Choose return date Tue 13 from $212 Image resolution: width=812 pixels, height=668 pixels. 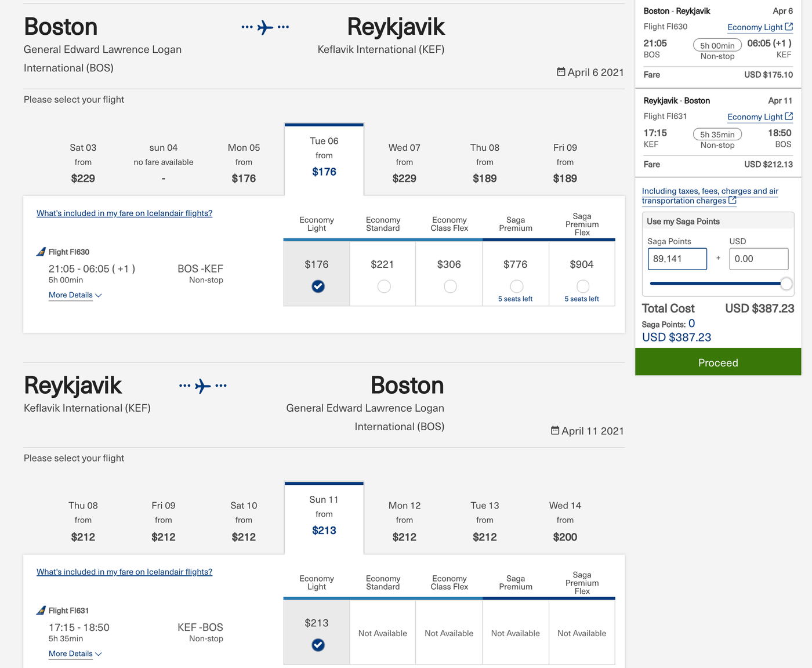pyautogui.click(x=485, y=521)
